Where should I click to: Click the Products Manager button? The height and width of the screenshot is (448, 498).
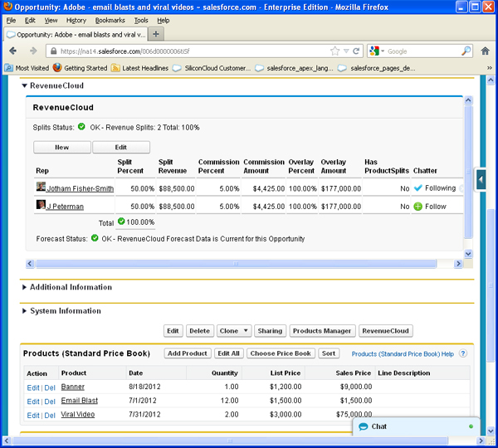coord(322,331)
